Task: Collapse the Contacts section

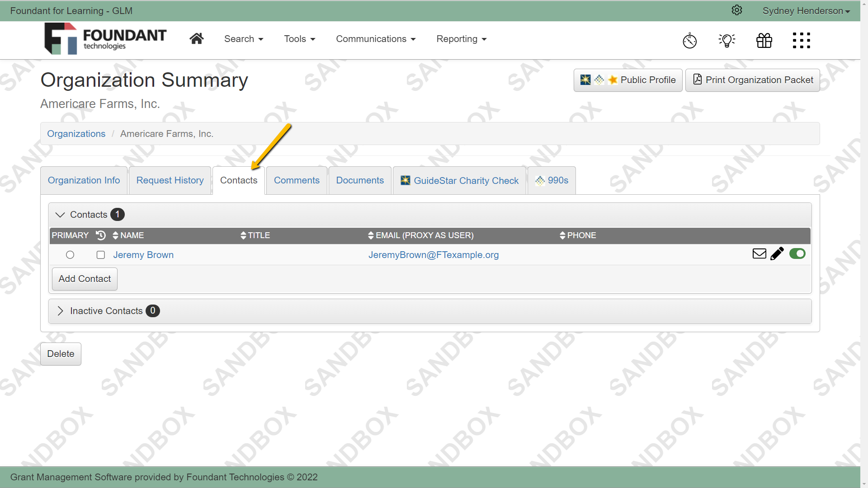Action: click(x=59, y=215)
